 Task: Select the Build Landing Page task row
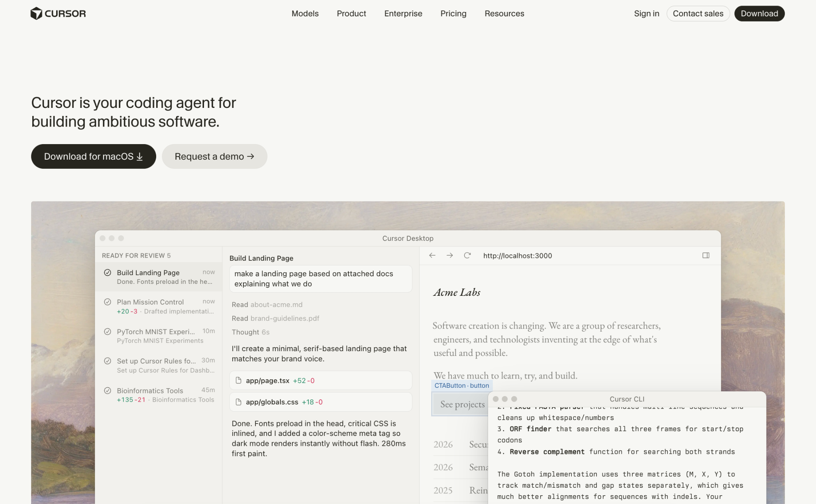(x=159, y=277)
